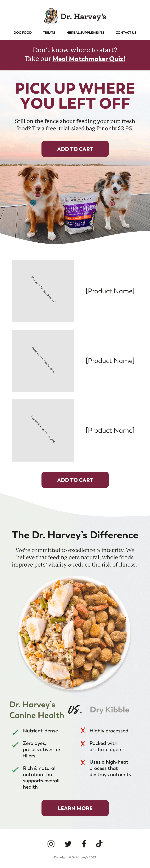Open the DOG FOOD menu
The height and width of the screenshot is (868, 150).
click(x=22, y=33)
